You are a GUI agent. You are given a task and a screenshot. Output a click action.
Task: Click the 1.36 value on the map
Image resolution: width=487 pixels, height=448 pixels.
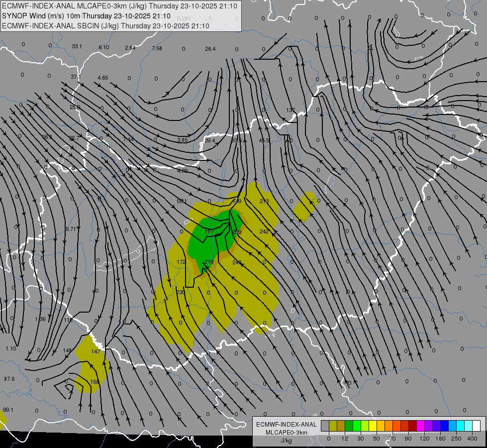pyautogui.click(x=40, y=319)
